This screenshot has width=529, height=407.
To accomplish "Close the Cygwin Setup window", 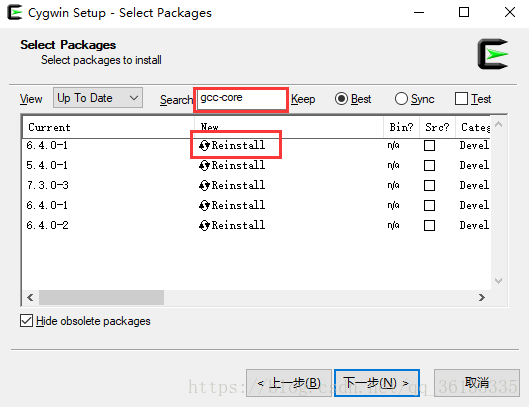I will coord(510,12).
